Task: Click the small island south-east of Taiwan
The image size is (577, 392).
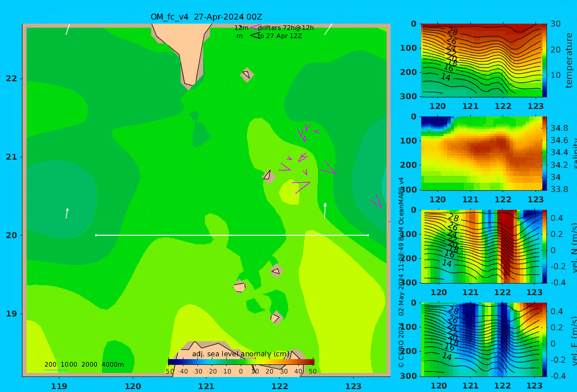Action: coord(247,74)
